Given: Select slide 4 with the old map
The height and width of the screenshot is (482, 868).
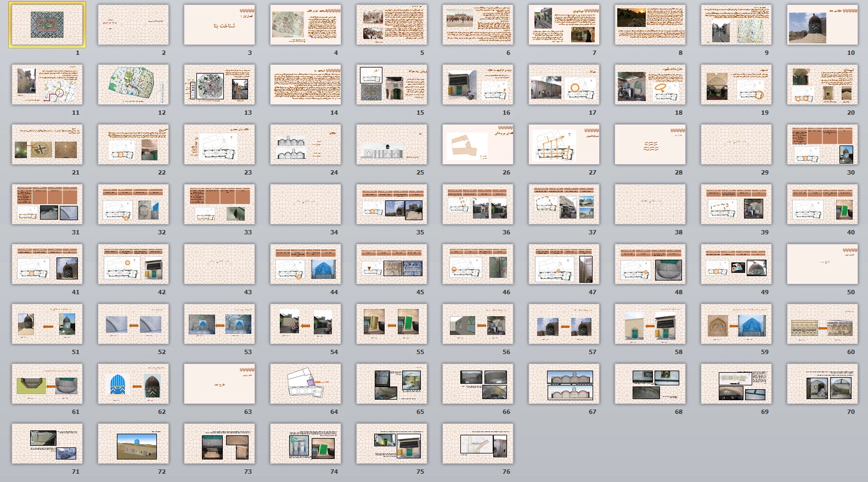Looking at the screenshot, I should coord(306,25).
